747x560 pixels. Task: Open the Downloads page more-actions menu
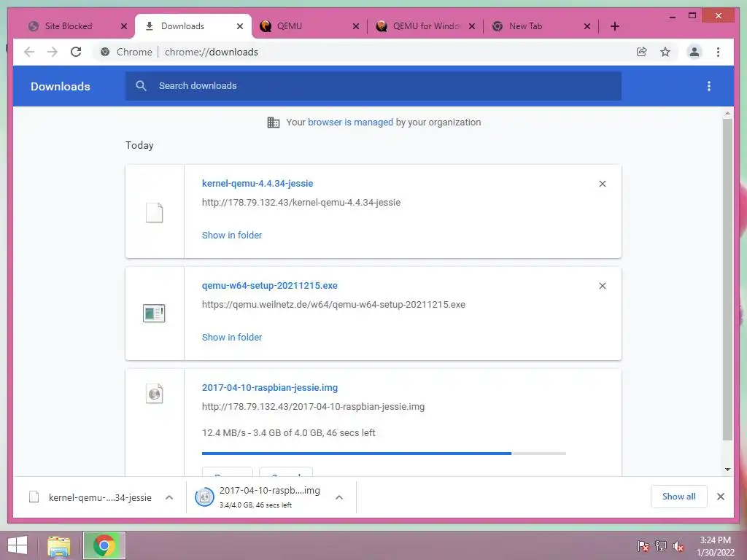point(709,86)
